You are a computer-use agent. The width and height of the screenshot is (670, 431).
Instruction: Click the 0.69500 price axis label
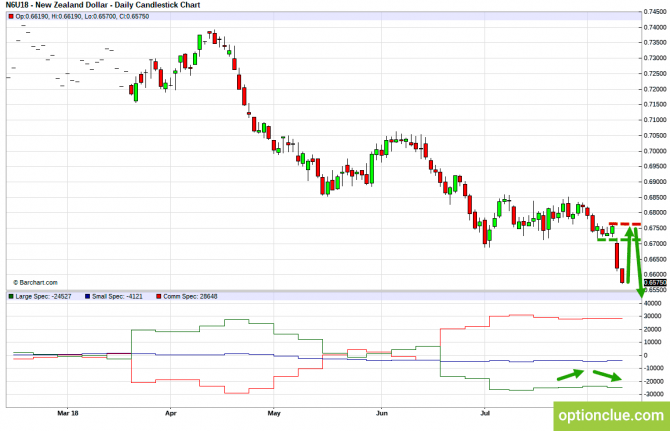tap(655, 166)
